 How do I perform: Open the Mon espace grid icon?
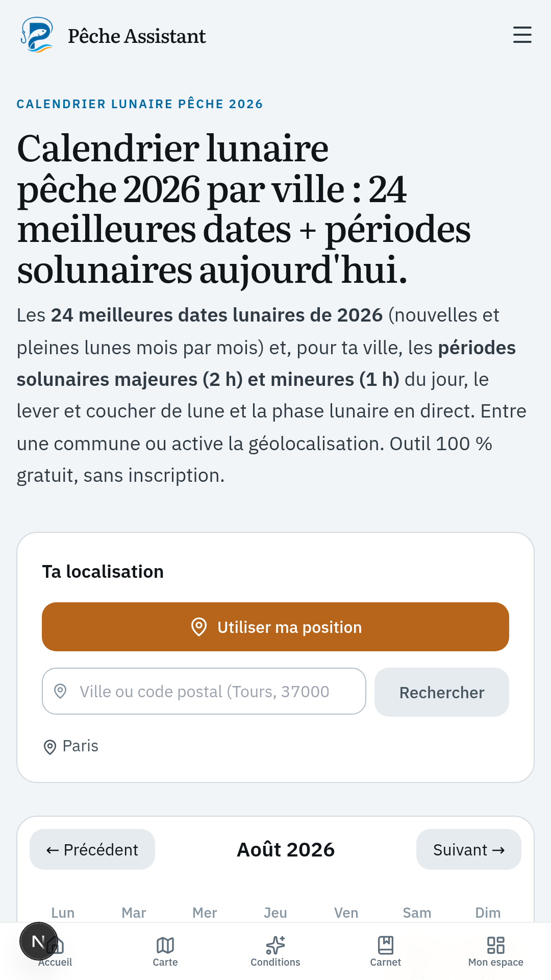[496, 945]
